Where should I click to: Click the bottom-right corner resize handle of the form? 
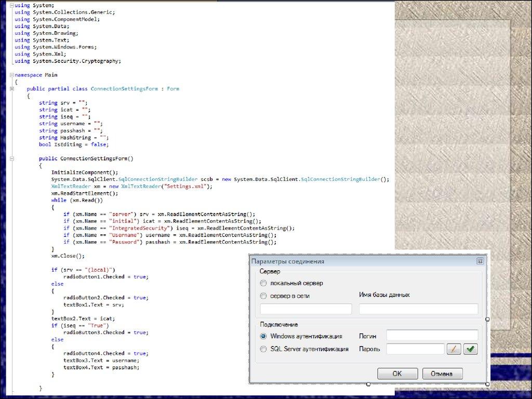tap(487, 384)
